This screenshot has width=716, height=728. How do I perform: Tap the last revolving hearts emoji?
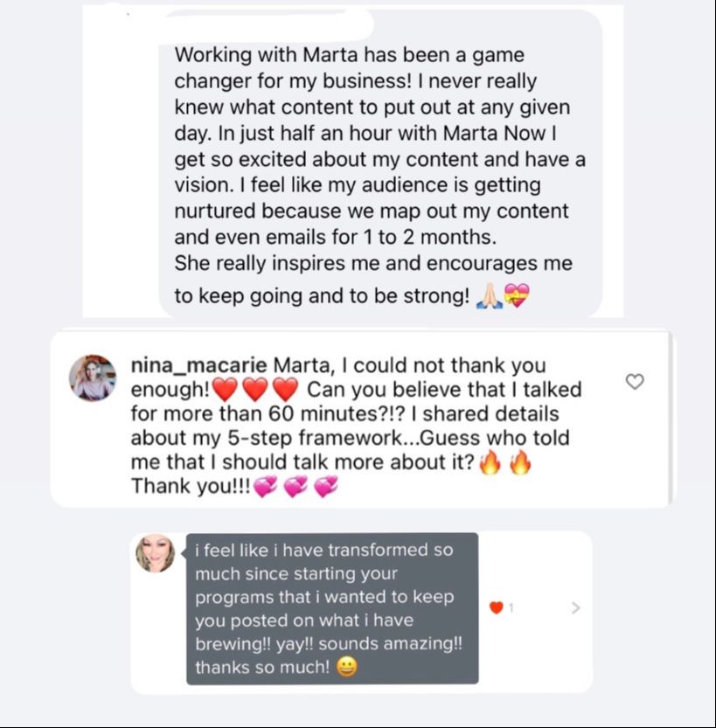click(x=326, y=487)
